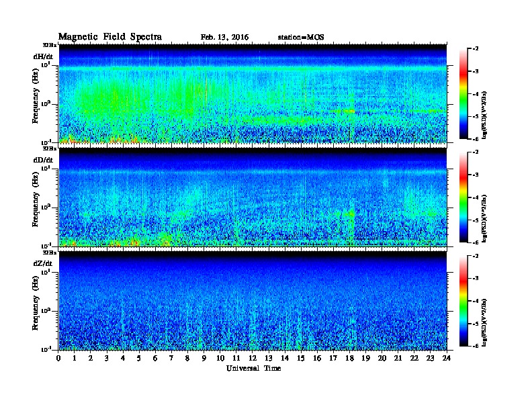Viewport: 532px width, 411px height.
Task: Click the hour "5" tick label on time axis
Action: tap(140, 359)
